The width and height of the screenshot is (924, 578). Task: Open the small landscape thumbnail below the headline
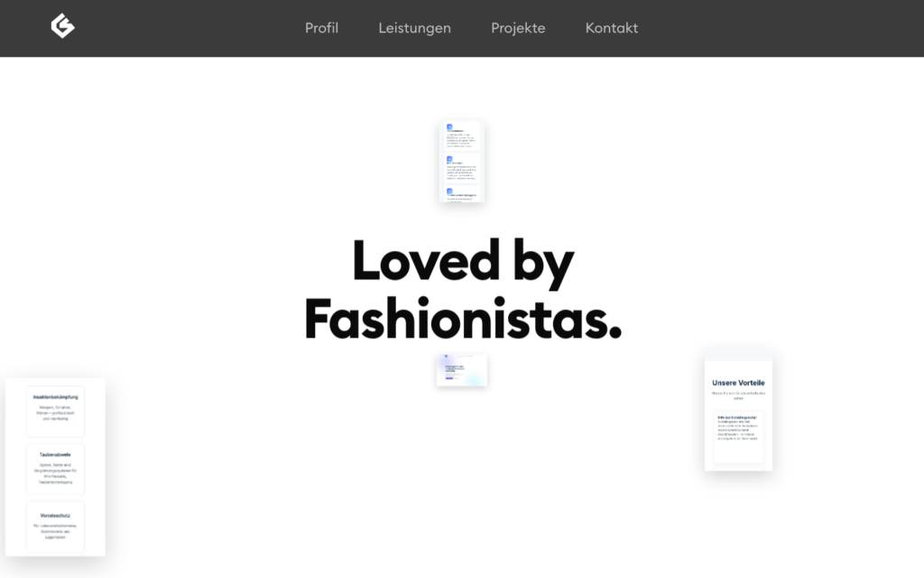[461, 370]
